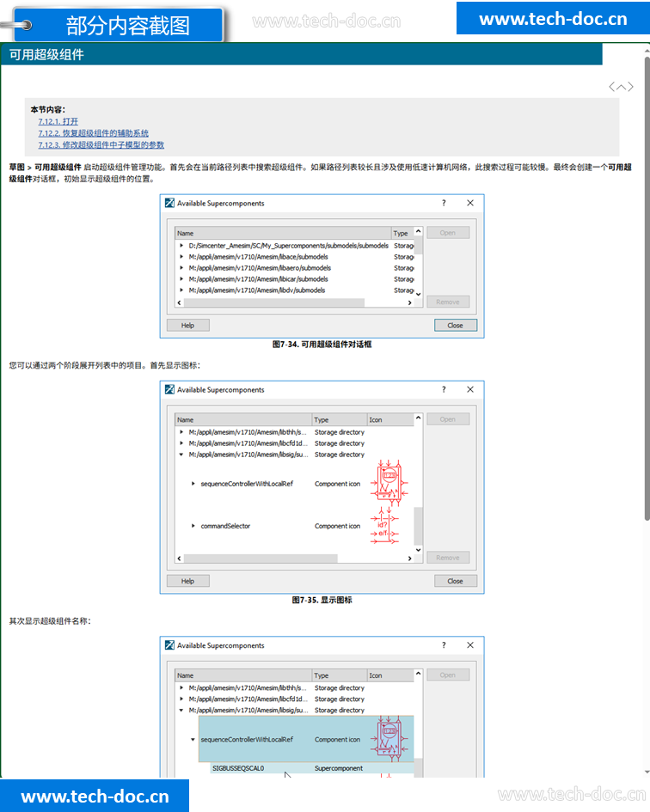Close the second Available Supercomponents dialog with X

tap(470, 389)
